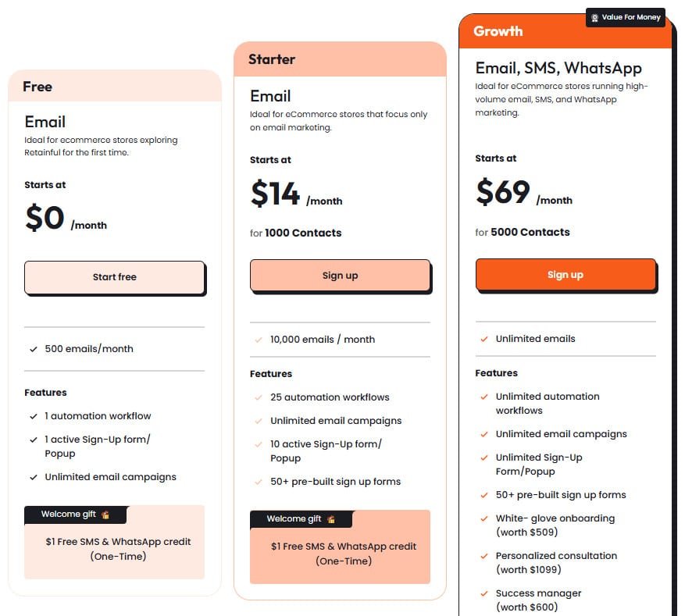
Task: Click gift icon in Free plan's Welcome gift
Action: click(105, 515)
